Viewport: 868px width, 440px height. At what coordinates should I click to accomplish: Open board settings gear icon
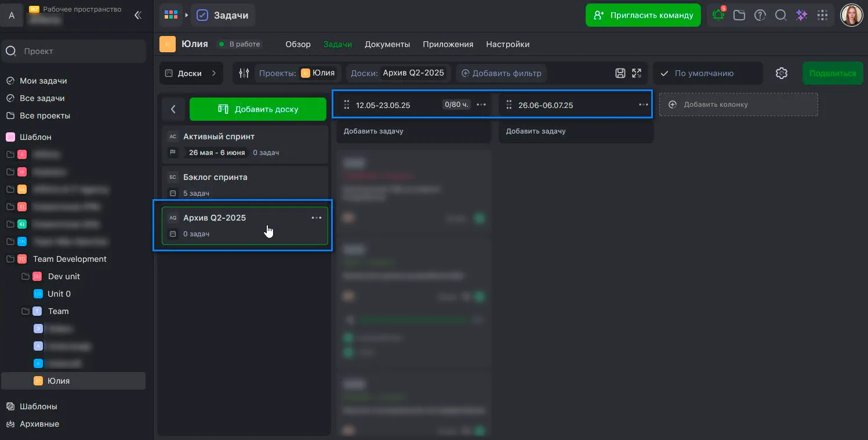coord(781,73)
